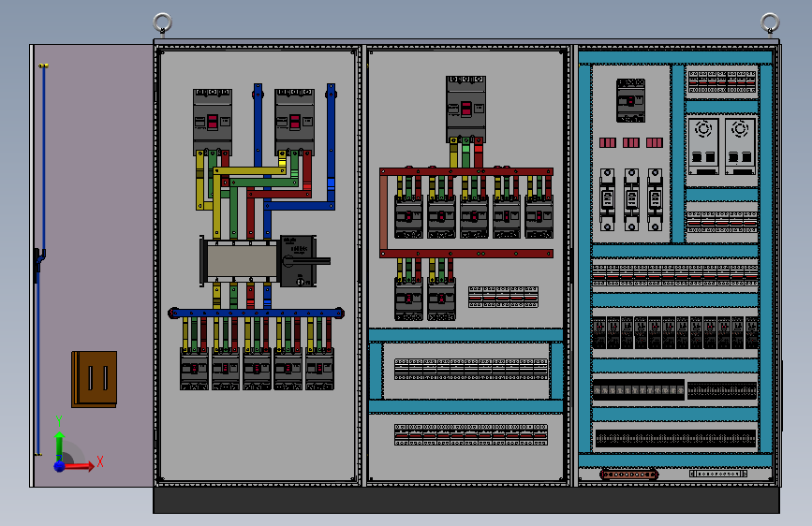The height and width of the screenshot is (526, 812).
Task: Select the right lifting eye bolt on cabinet top
Action: tap(770, 24)
